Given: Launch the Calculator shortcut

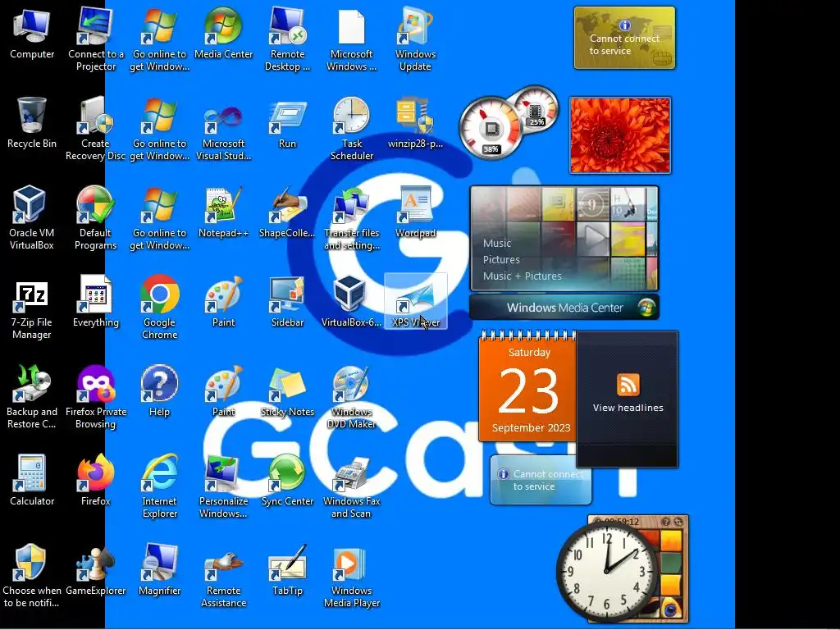Looking at the screenshot, I should click(x=32, y=481).
